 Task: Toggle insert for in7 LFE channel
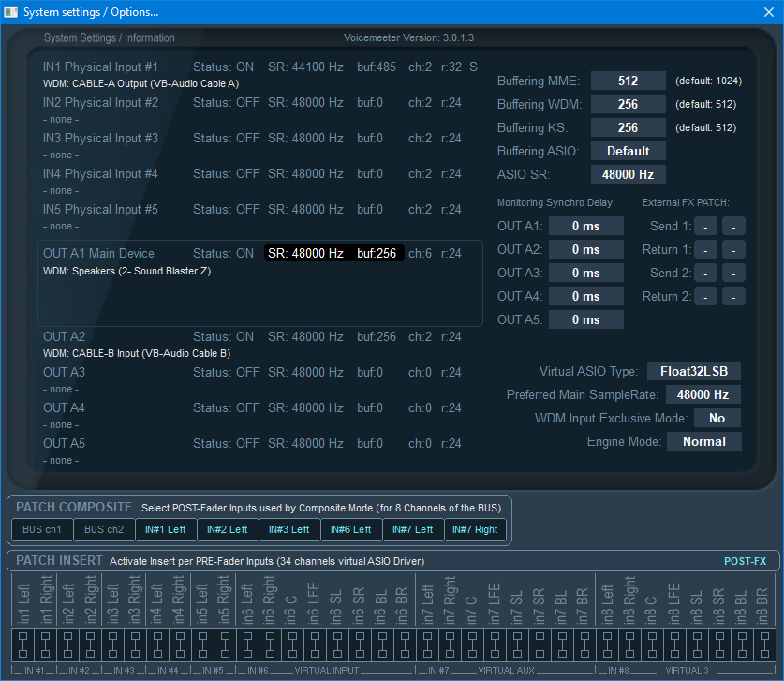coord(495,645)
